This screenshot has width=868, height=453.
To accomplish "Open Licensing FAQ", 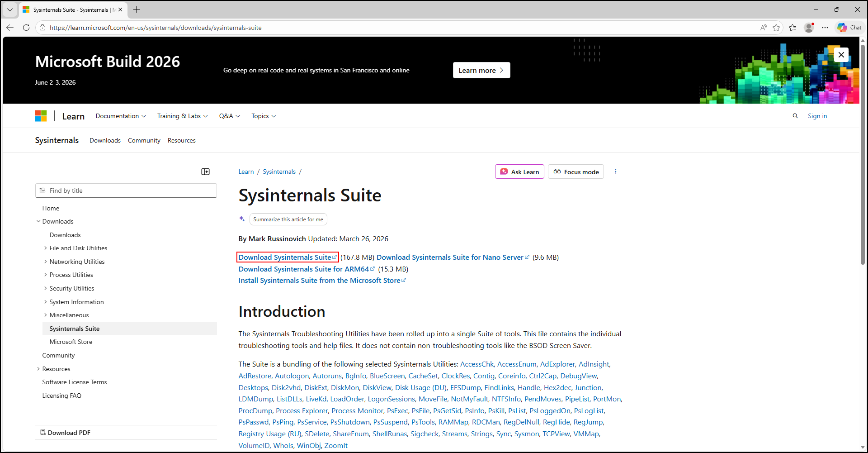I will coord(62,396).
